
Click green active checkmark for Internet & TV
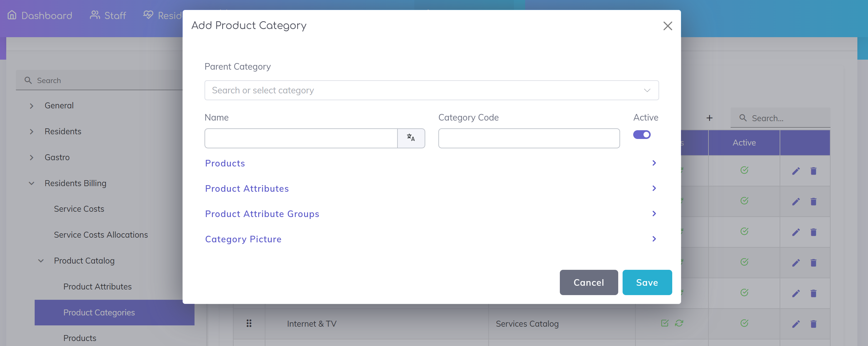tap(744, 323)
